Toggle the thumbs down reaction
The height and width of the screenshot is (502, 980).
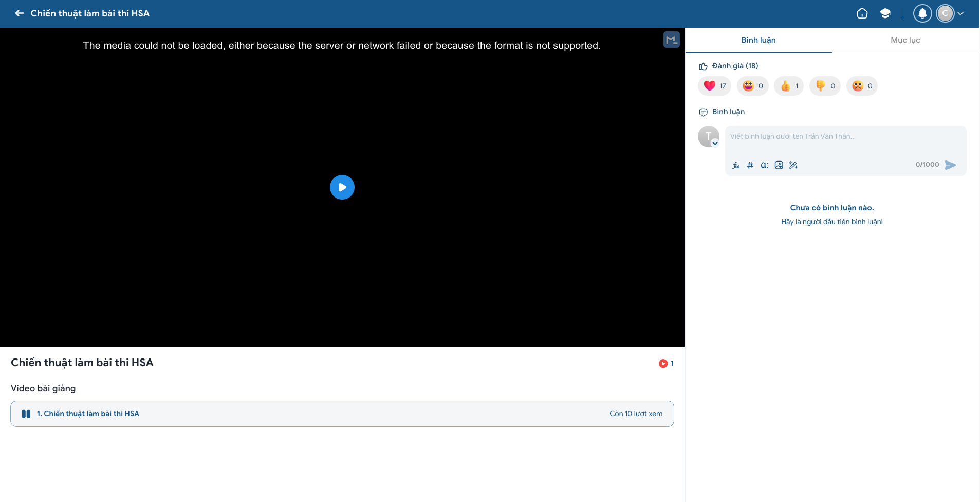(825, 86)
